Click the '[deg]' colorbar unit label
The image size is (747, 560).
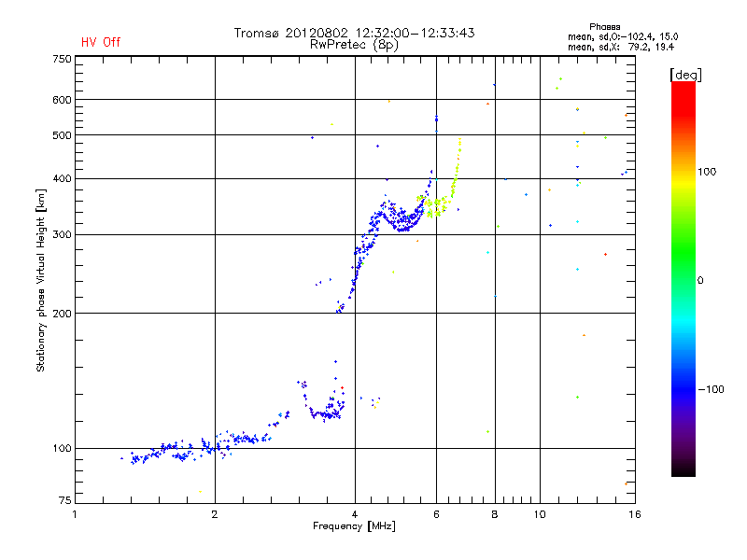(685, 75)
